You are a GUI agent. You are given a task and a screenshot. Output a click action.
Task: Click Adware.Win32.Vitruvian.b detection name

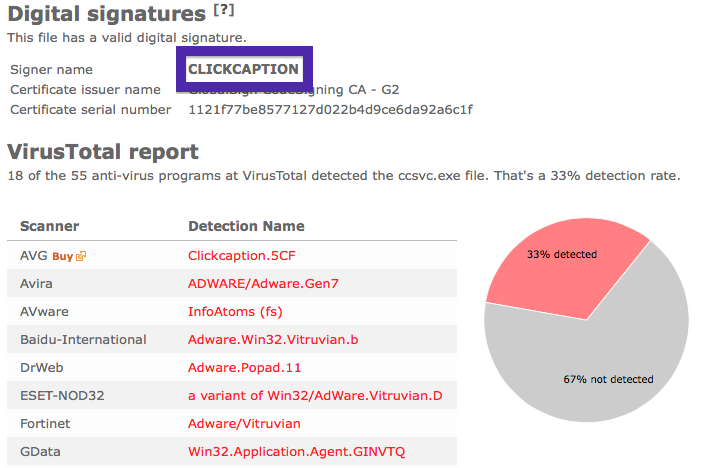pyautogui.click(x=273, y=340)
